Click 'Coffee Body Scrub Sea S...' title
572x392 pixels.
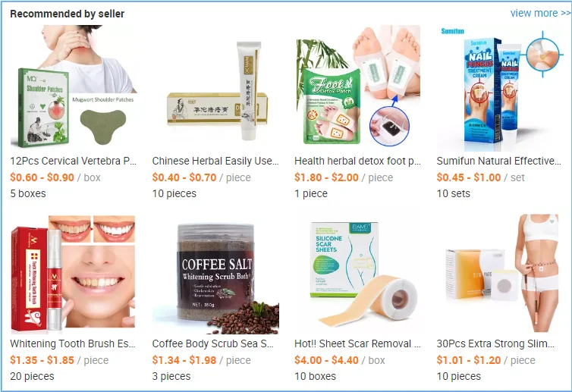point(213,343)
